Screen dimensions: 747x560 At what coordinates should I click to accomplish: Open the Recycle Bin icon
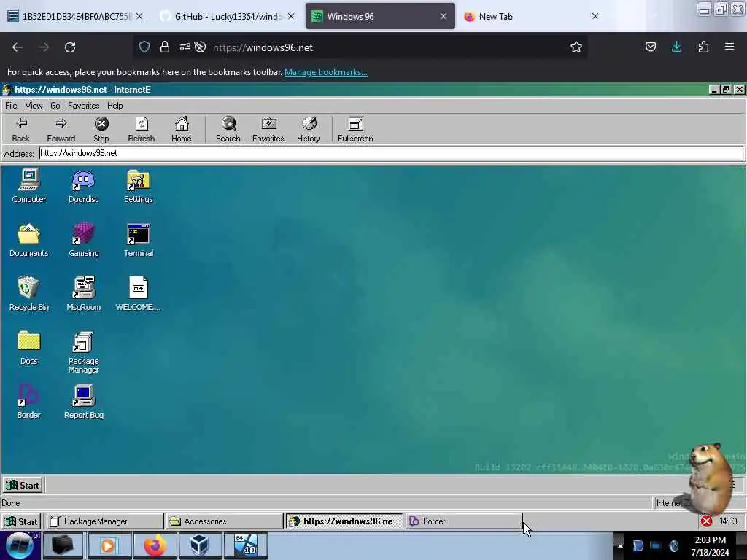(x=28, y=294)
